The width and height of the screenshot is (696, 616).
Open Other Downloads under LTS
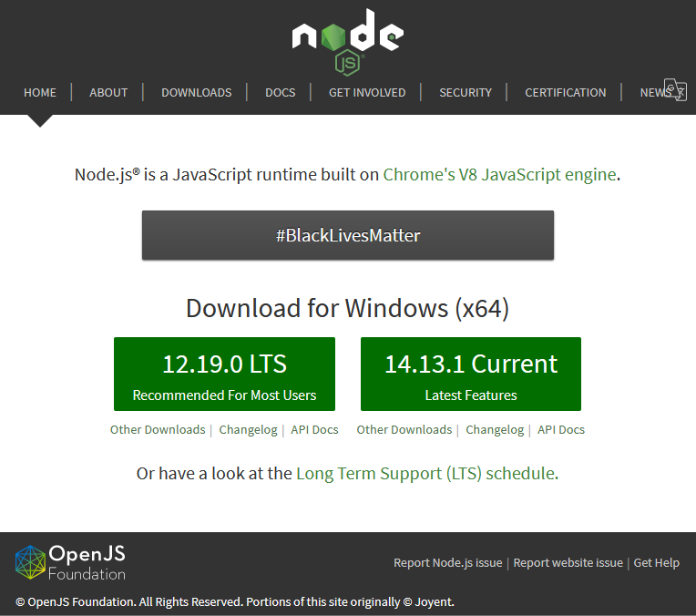[x=158, y=429]
